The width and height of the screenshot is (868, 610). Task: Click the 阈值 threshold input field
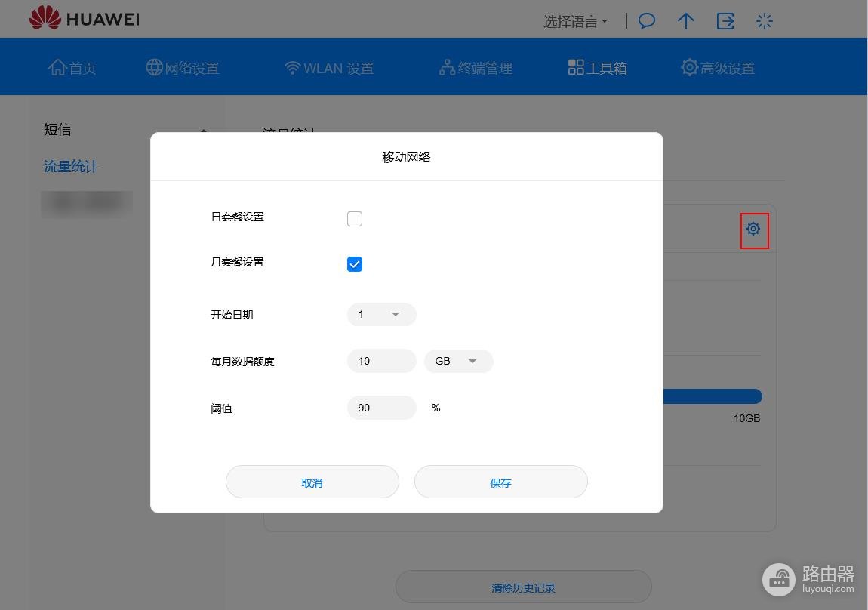[x=381, y=408]
